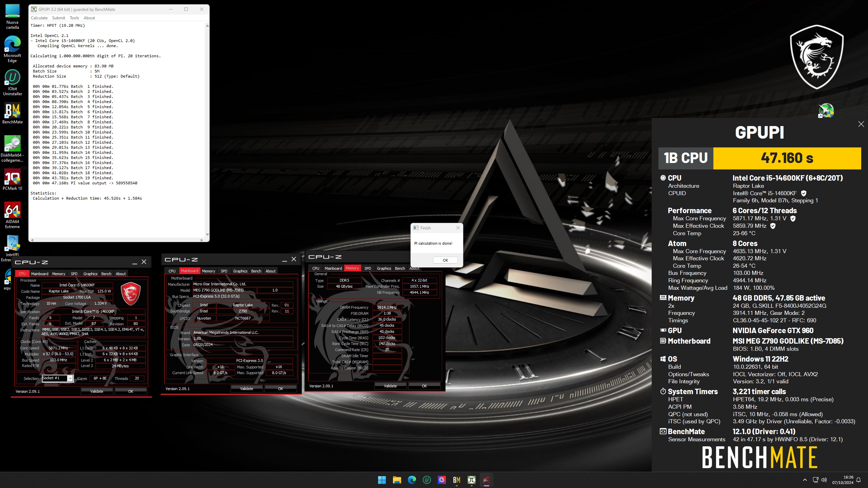The height and width of the screenshot is (488, 868).
Task: Open IObit Uninstaller desktop shortcut
Action: (13, 83)
